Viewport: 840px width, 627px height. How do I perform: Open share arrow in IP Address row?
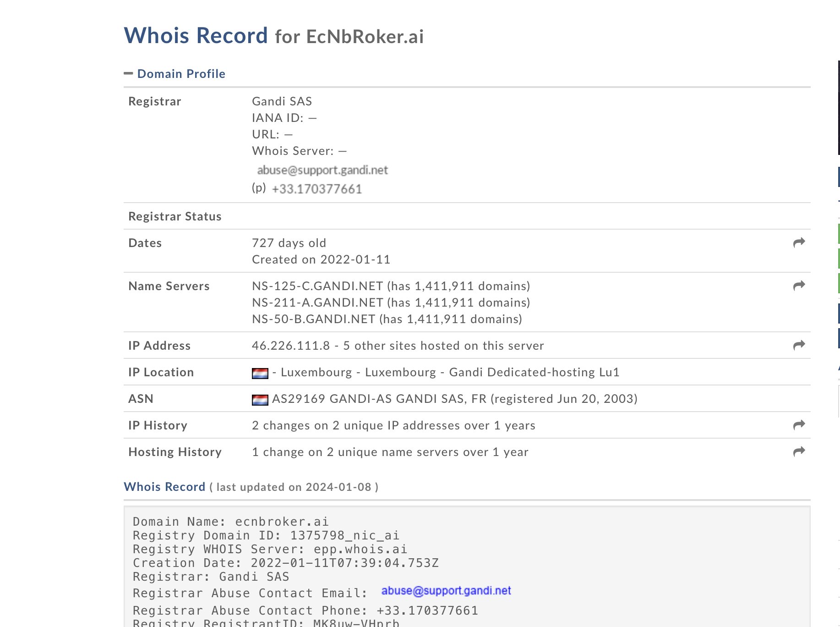[x=799, y=345]
